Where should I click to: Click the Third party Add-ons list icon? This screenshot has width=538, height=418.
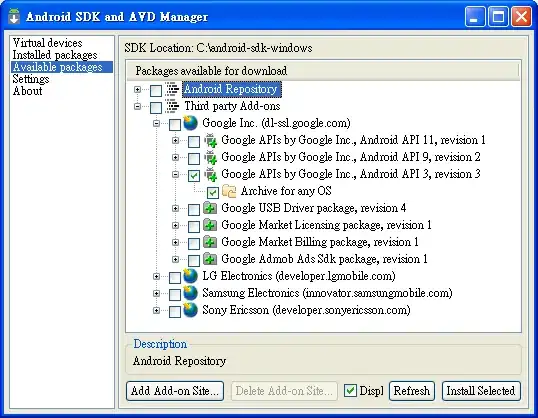[172, 106]
